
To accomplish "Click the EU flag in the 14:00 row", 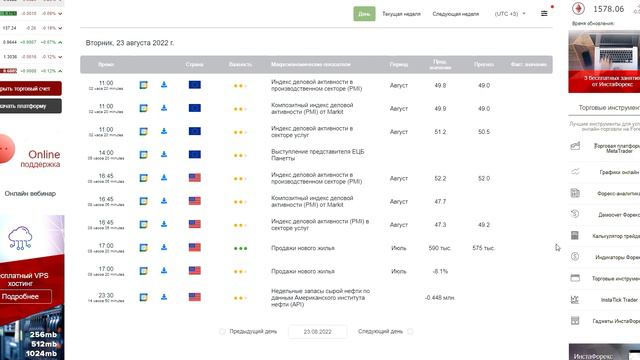I will (x=195, y=154).
